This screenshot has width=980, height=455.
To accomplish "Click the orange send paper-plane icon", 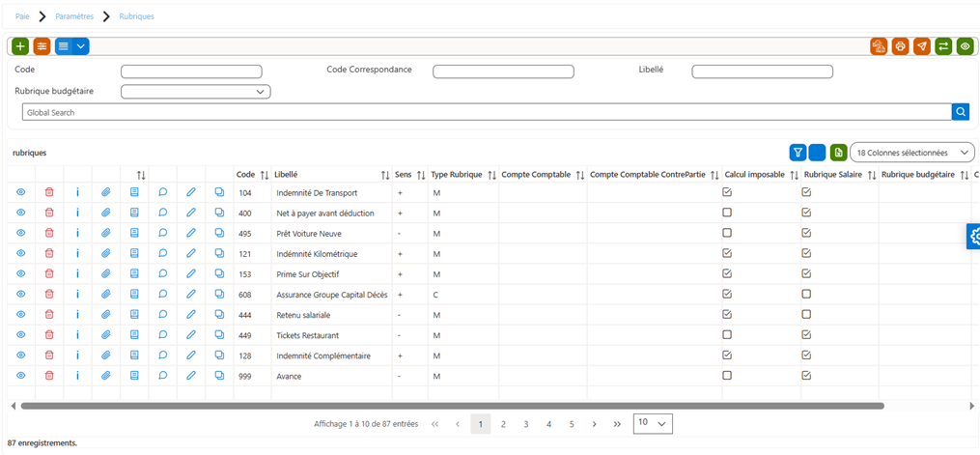I will pos(922,46).
